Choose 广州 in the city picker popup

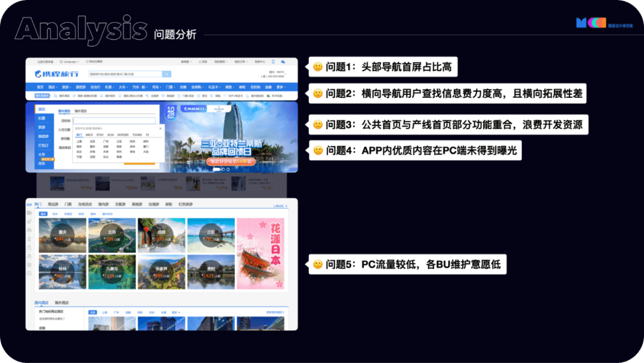106,141
